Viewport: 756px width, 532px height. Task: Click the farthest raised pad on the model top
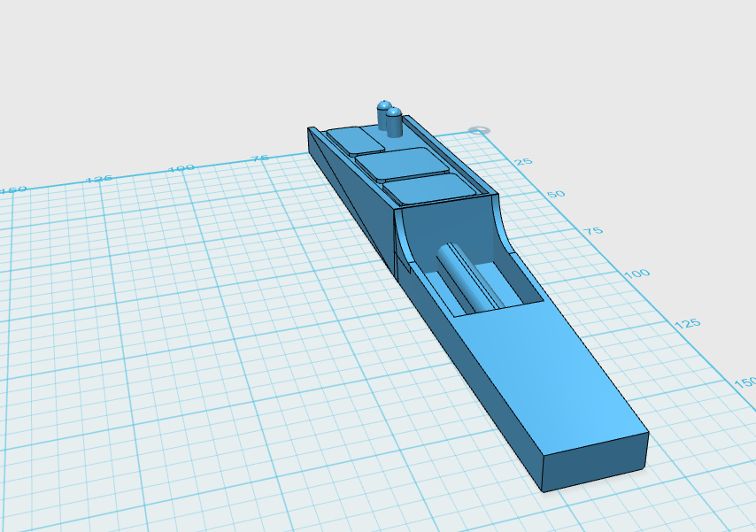pyautogui.click(x=353, y=140)
